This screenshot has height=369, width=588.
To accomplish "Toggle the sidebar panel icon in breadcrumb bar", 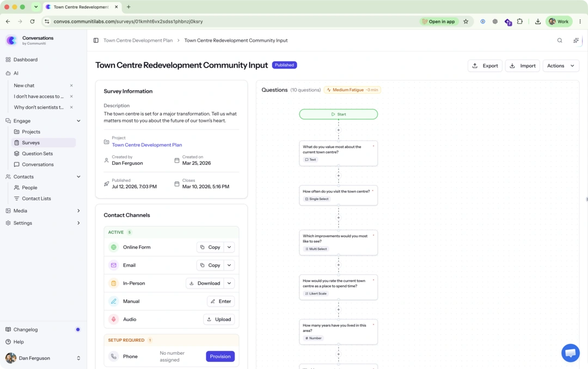I will click(96, 40).
